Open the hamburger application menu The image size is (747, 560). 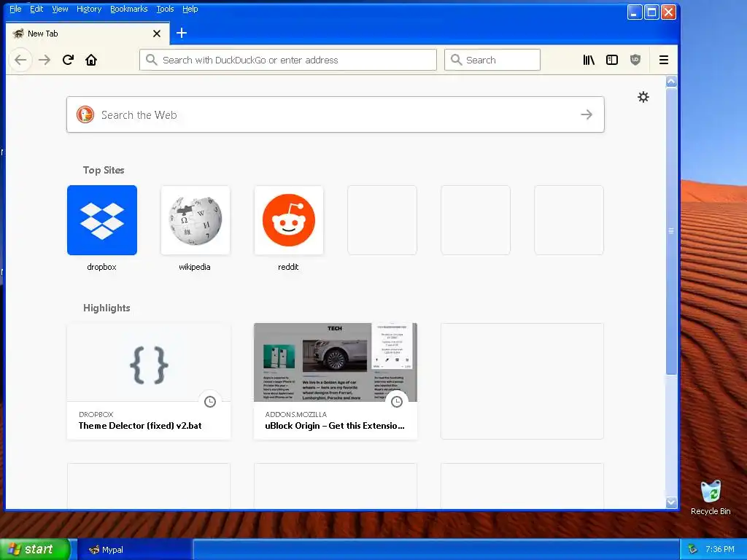tap(664, 60)
